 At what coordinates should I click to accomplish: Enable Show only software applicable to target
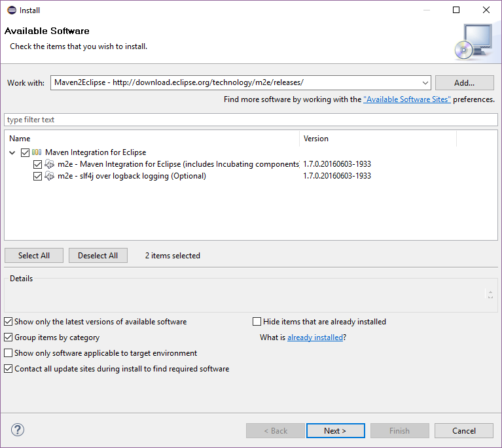9,353
